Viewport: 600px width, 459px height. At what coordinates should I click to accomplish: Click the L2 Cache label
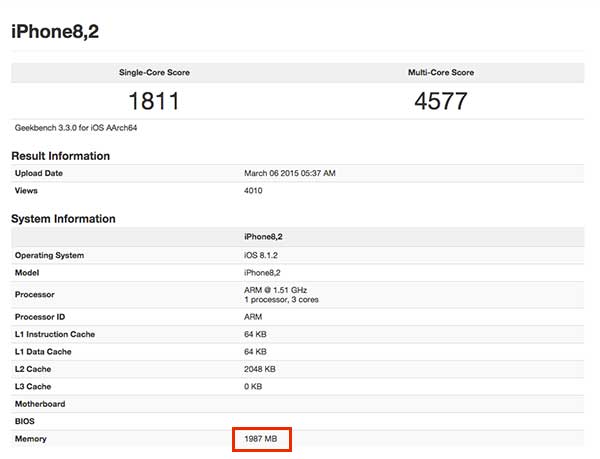[x=33, y=369]
